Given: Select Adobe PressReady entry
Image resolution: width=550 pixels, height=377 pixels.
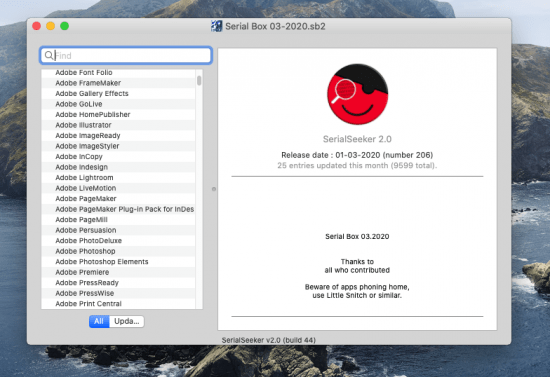Looking at the screenshot, I should point(119,283).
